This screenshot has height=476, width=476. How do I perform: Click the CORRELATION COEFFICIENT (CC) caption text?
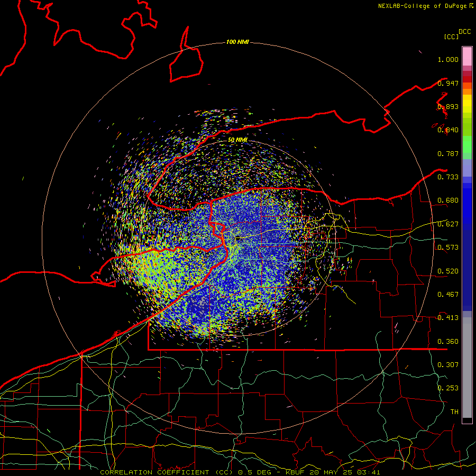166,472
